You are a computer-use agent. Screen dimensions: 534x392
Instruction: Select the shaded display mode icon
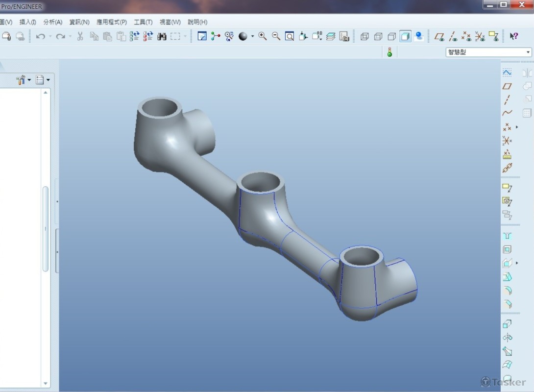pos(405,36)
